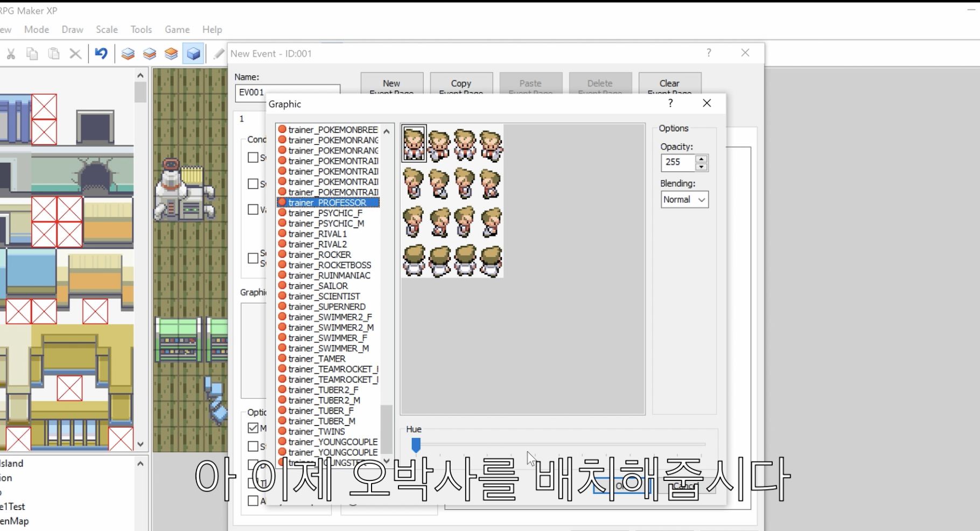The height and width of the screenshot is (531, 980).
Task: Select trainer_SWIMMER2_F graphic file
Action: [330, 317]
